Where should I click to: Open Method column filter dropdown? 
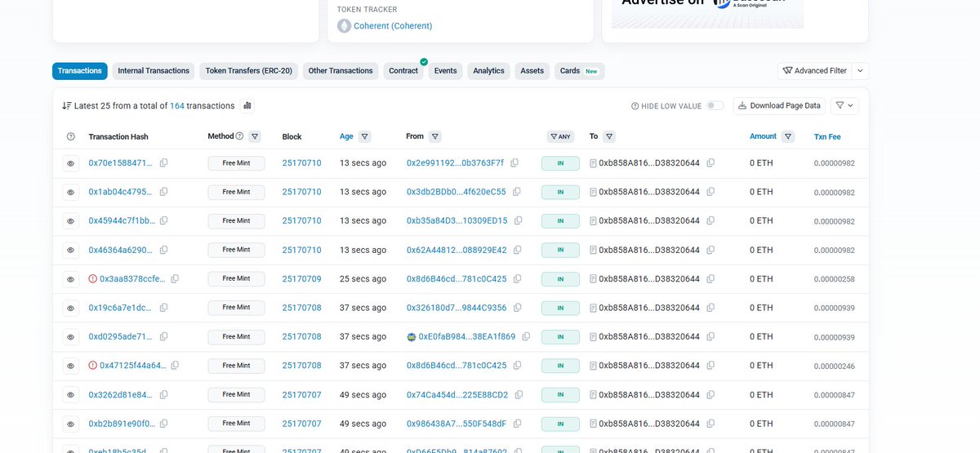point(255,136)
